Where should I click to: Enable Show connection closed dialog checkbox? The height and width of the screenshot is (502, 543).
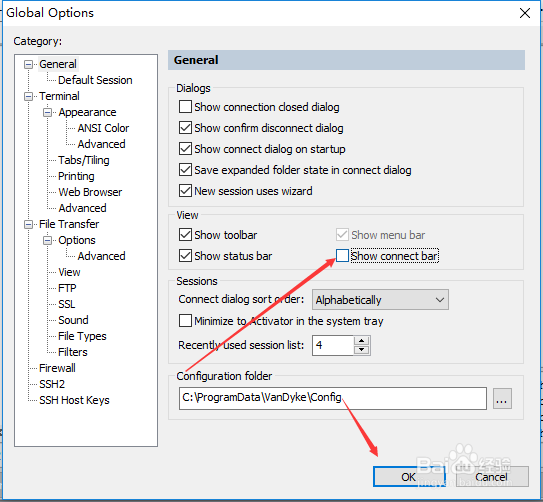185,107
